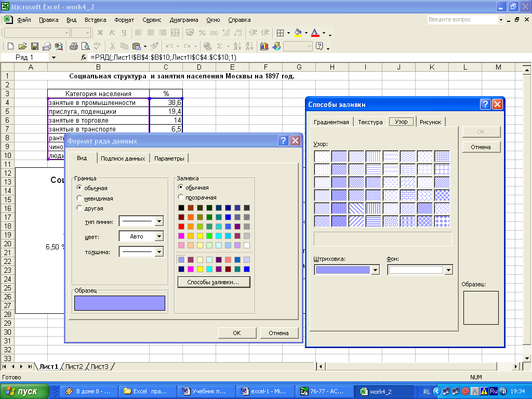The width and height of the screenshot is (532, 399).
Task: Click the пуск Start button
Action: [24, 391]
